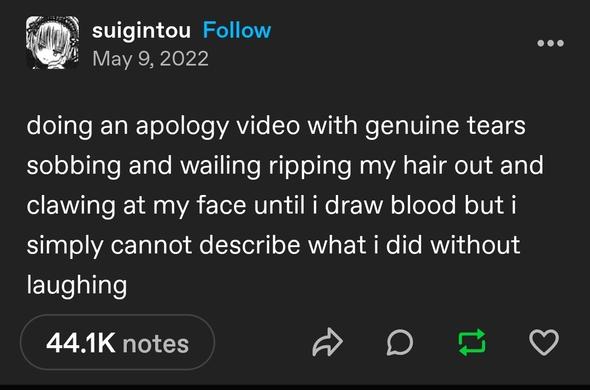Open the three-dot post options menu

[550, 43]
